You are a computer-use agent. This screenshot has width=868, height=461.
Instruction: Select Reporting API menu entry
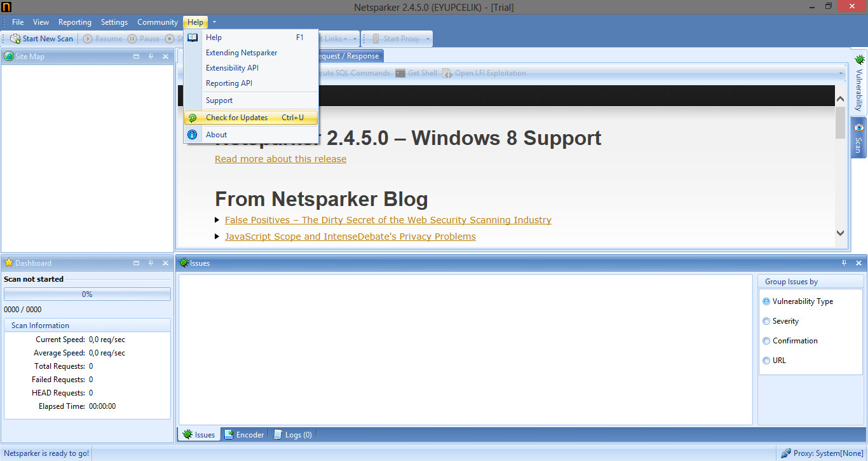[251, 83]
